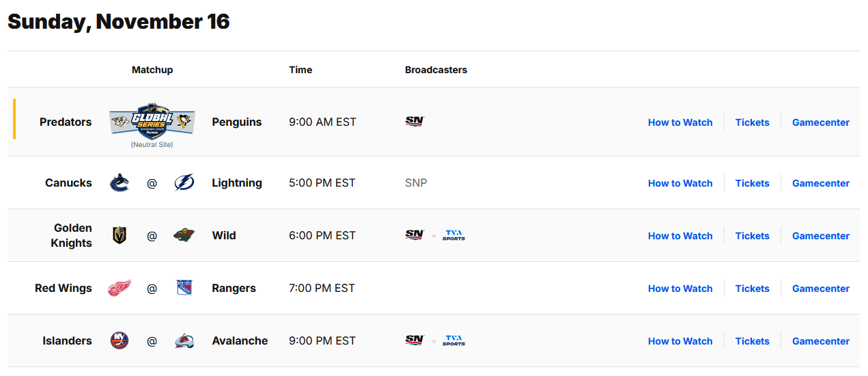This screenshot has height=376, width=868.
Task: Click the Minnesota Wild logo
Action: (184, 236)
